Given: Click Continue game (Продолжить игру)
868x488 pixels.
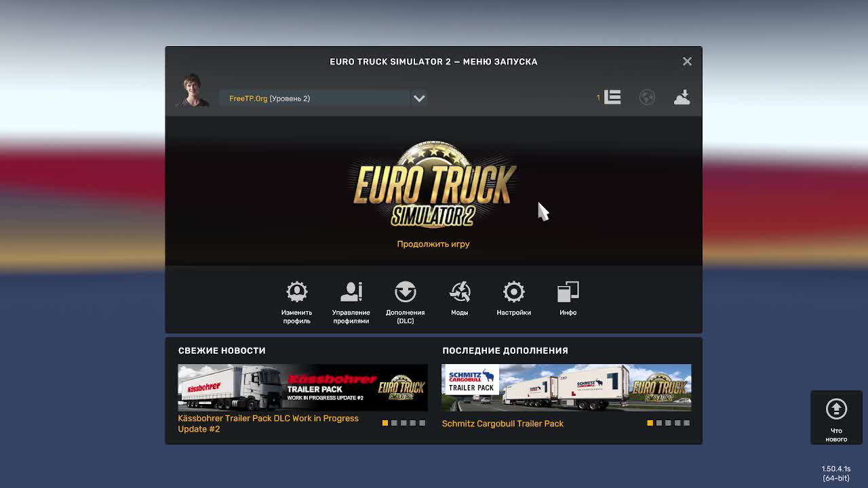Looking at the screenshot, I should (x=433, y=244).
